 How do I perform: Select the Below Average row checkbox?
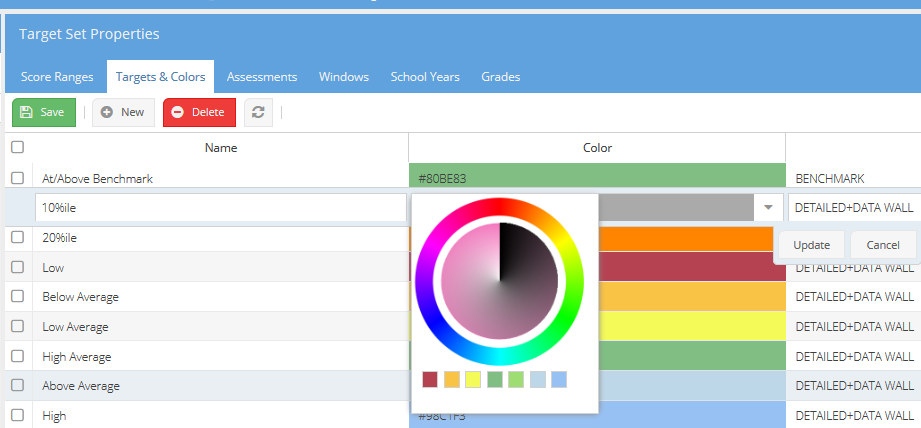[x=18, y=296]
